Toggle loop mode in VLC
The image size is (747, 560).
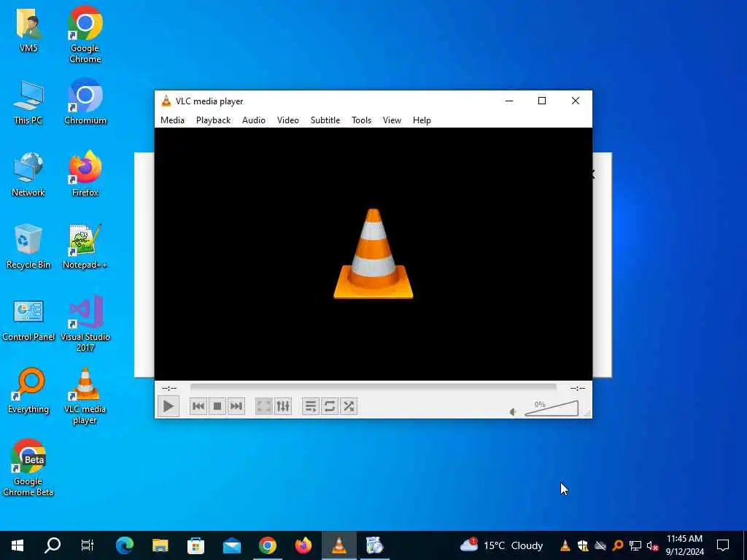pyautogui.click(x=329, y=406)
